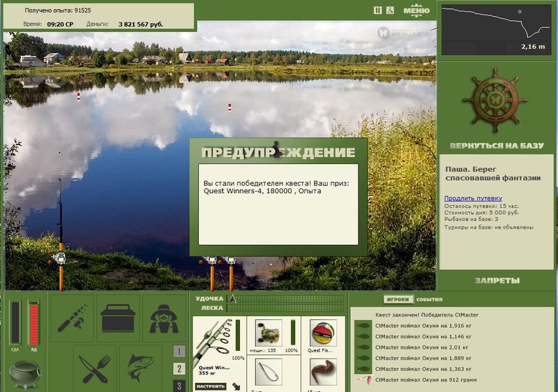Viewport: 558px width, 392px height.
Task: Select rod slot 3
Action: 179,385
